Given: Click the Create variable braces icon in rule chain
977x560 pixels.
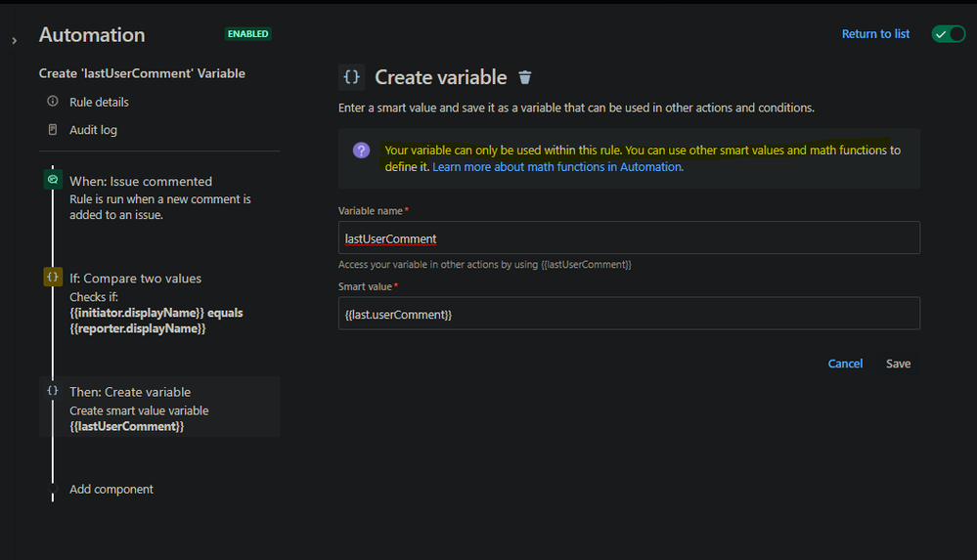Looking at the screenshot, I should [x=53, y=391].
